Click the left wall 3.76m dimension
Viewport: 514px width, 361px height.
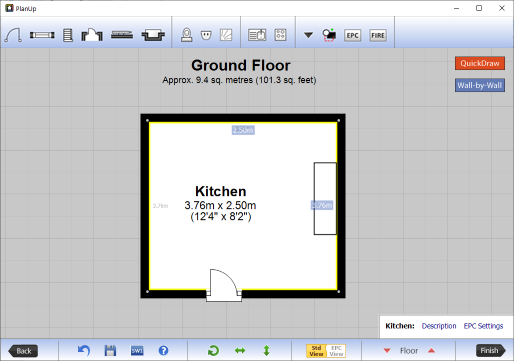pyautogui.click(x=160, y=206)
